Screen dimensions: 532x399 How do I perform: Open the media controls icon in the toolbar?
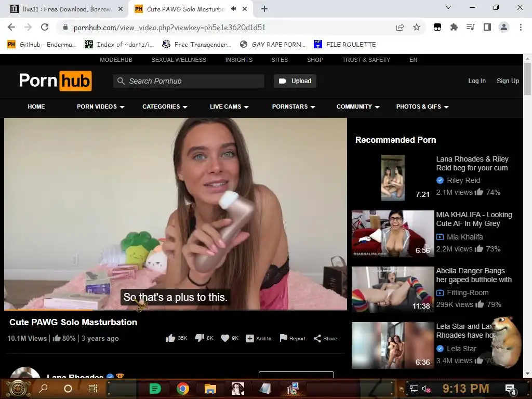(470, 27)
